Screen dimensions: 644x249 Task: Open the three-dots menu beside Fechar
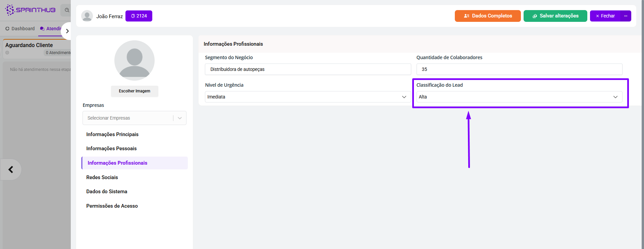tap(626, 16)
